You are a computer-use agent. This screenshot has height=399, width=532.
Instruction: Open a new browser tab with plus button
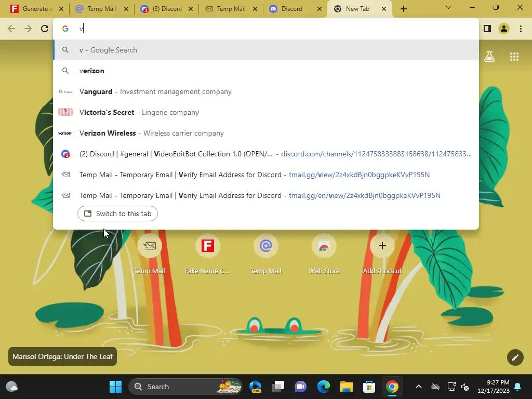[x=403, y=9]
